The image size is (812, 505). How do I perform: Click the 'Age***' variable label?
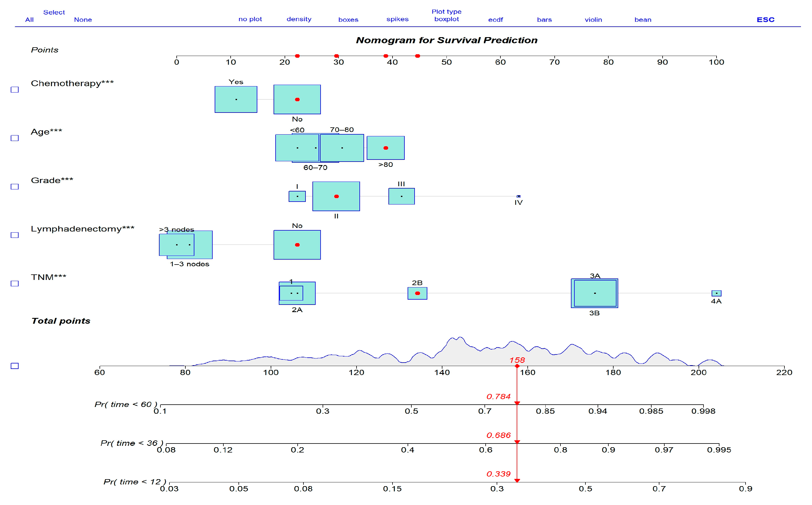46,132
